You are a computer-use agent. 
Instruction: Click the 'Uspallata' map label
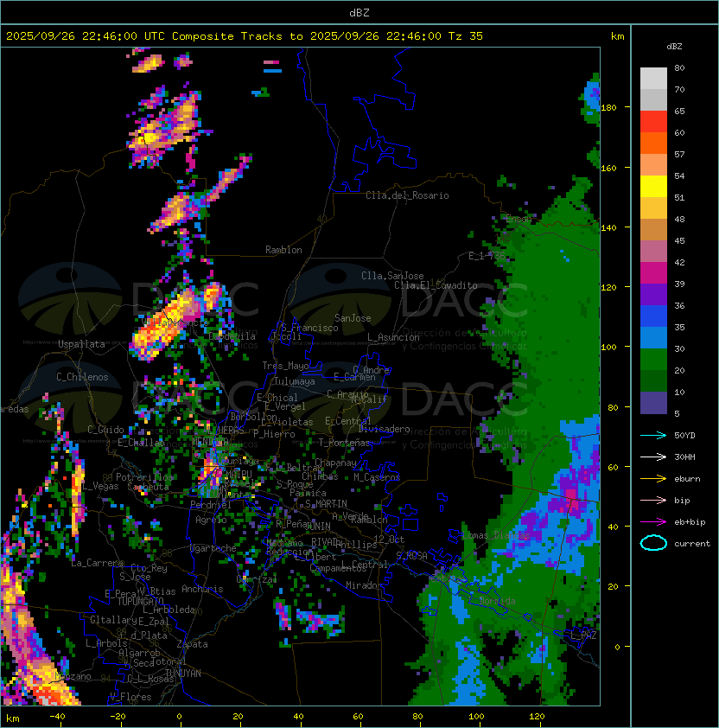pyautogui.click(x=81, y=344)
